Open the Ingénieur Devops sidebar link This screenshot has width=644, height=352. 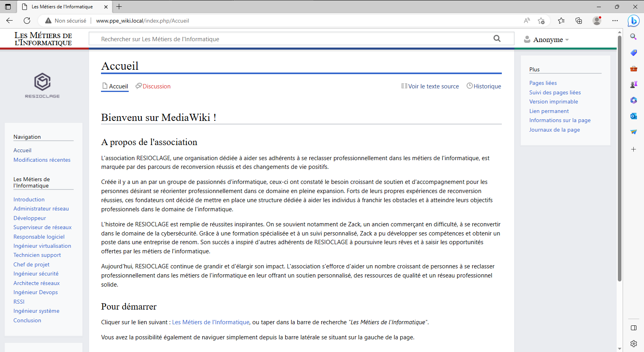tap(36, 293)
